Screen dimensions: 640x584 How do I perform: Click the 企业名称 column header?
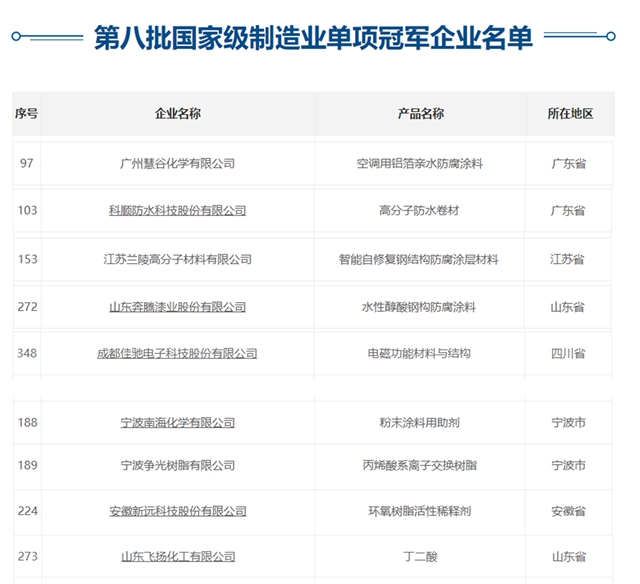(178, 113)
